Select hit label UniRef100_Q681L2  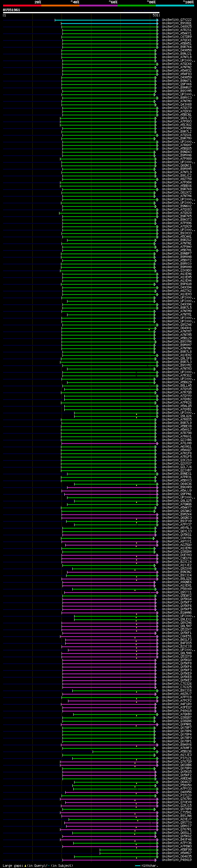pyautogui.click(x=177, y=833)
